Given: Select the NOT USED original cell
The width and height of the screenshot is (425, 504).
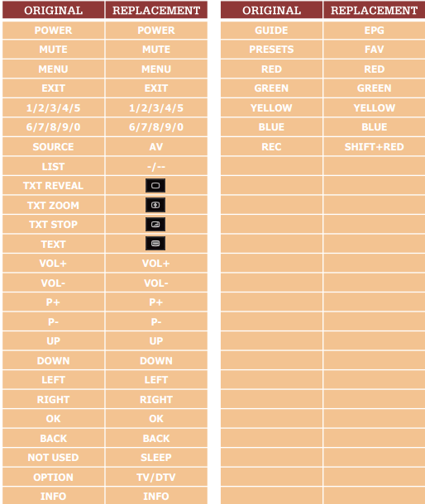Looking at the screenshot, I should tap(54, 458).
